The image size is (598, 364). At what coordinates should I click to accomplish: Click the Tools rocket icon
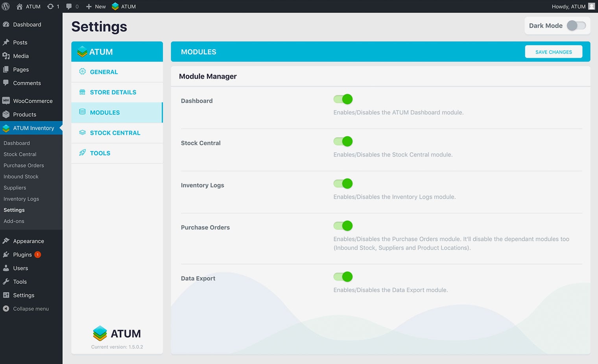coord(82,153)
